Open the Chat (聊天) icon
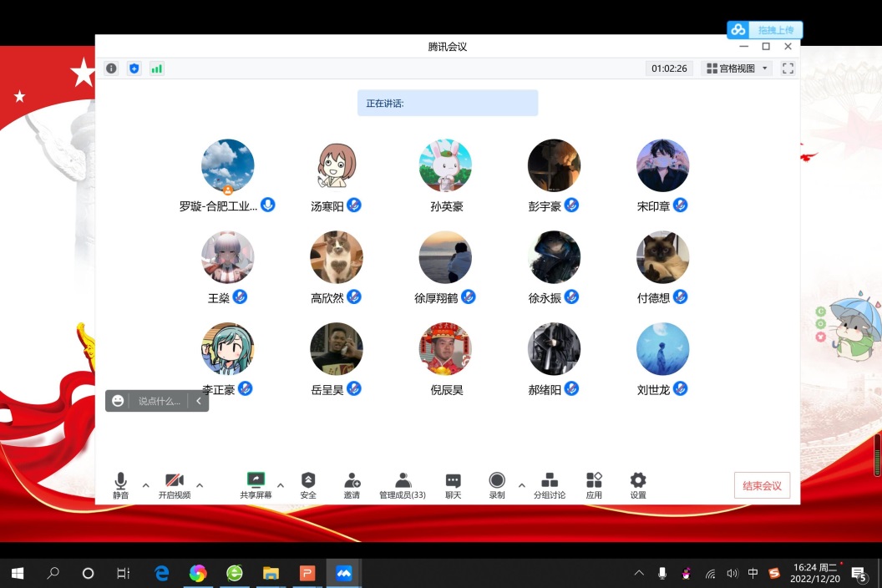 point(453,484)
